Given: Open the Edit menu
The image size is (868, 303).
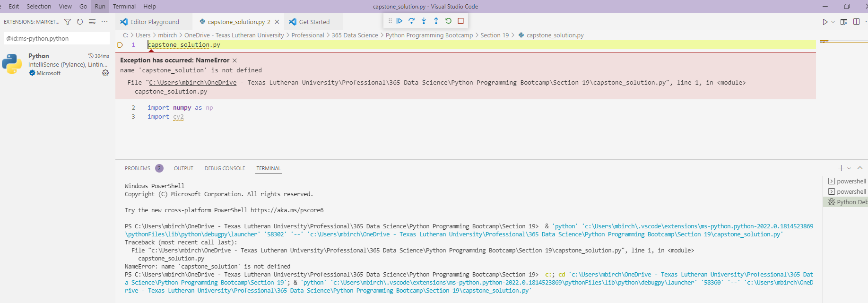Looking at the screenshot, I should coord(14,6).
